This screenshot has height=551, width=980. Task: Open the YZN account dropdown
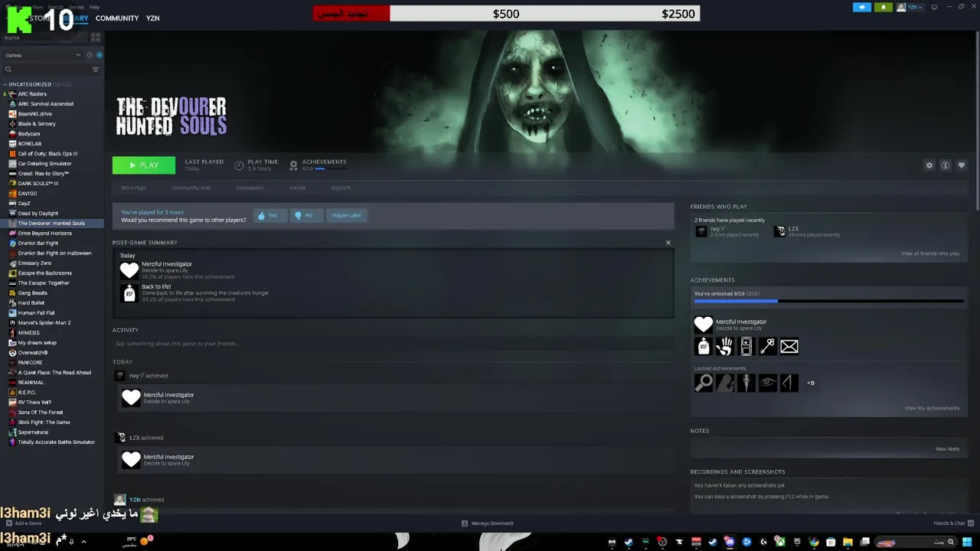(910, 8)
